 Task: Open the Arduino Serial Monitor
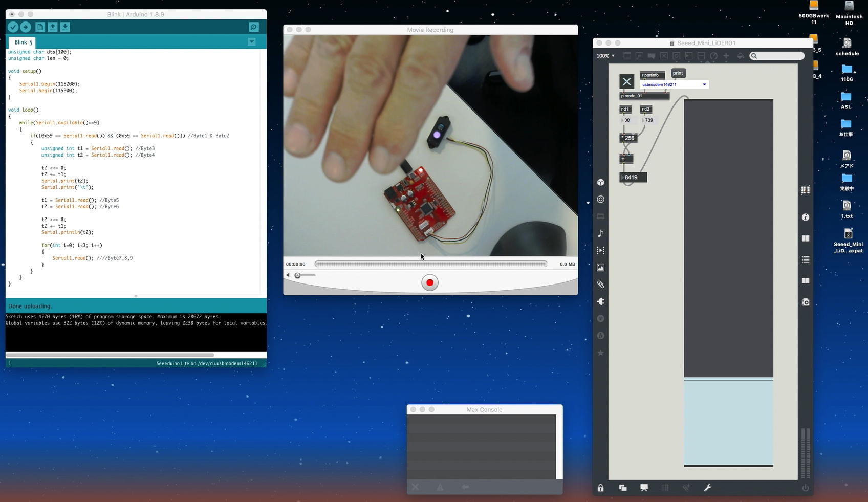(x=253, y=27)
